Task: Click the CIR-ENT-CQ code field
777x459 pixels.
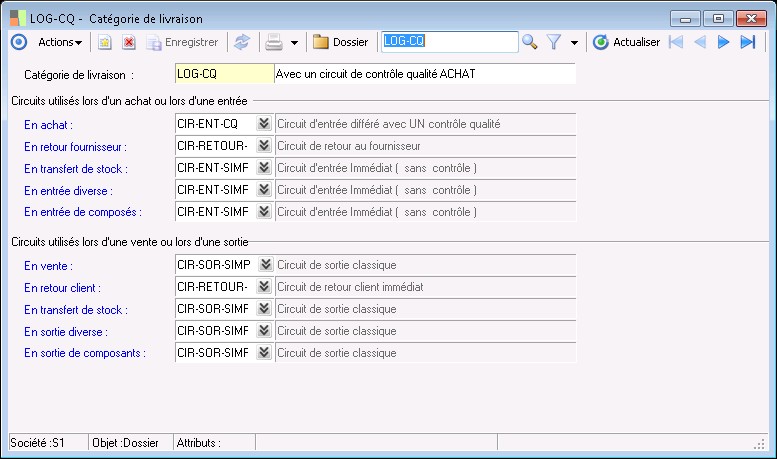Action: pos(216,123)
